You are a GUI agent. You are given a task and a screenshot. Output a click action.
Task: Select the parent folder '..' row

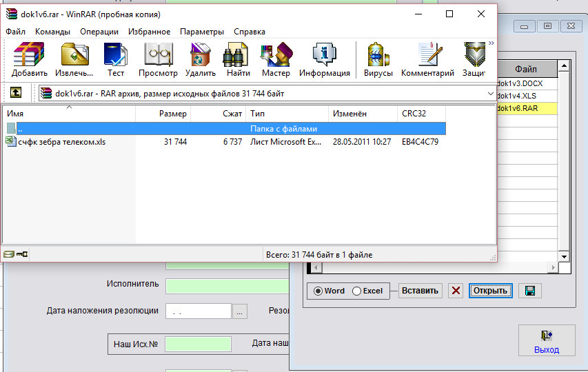(x=225, y=129)
